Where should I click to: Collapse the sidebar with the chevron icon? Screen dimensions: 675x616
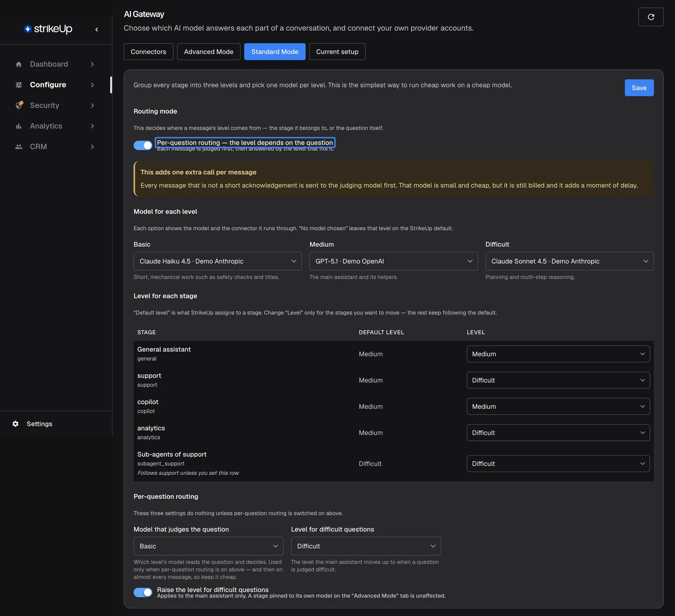(x=96, y=29)
